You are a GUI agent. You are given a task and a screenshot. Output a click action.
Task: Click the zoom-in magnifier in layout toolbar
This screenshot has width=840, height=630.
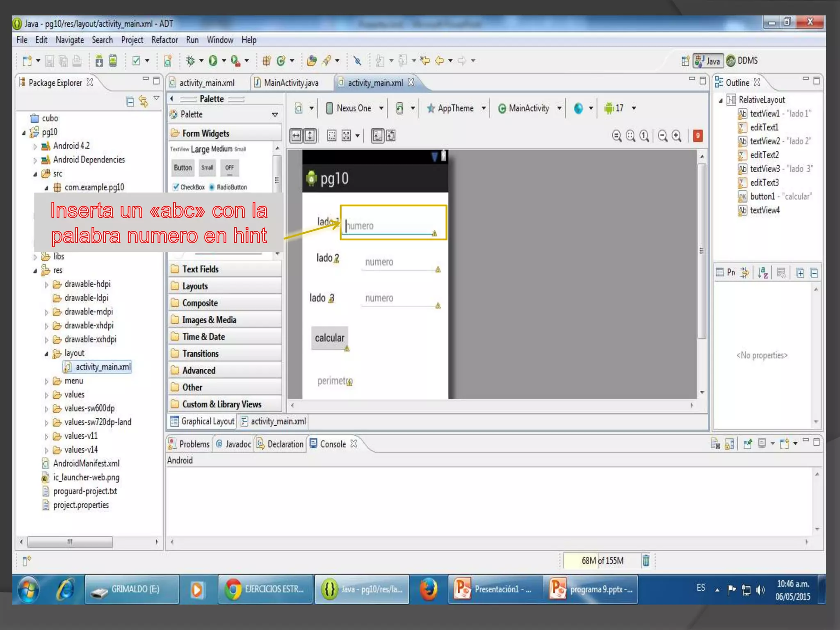pyautogui.click(x=677, y=136)
